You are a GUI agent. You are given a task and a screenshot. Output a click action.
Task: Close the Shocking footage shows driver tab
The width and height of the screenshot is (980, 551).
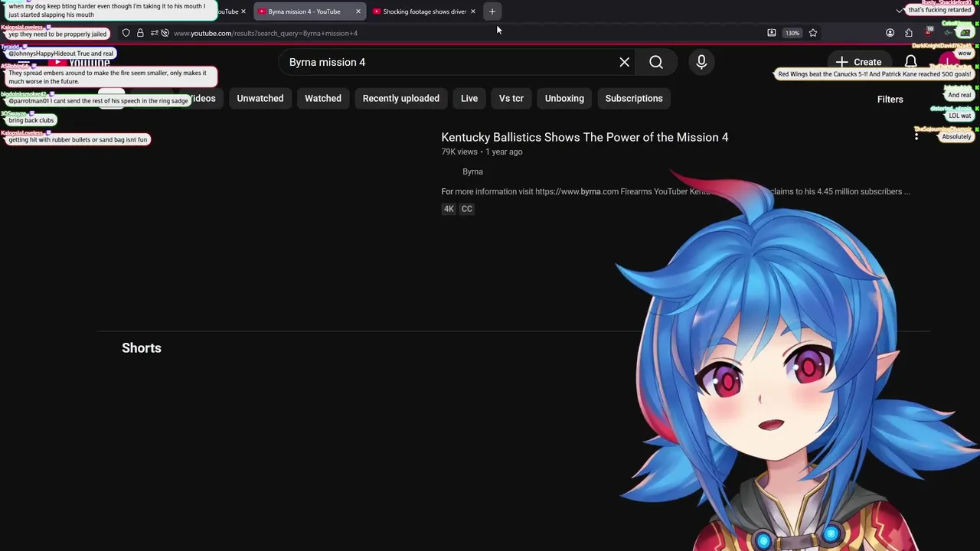(472, 11)
